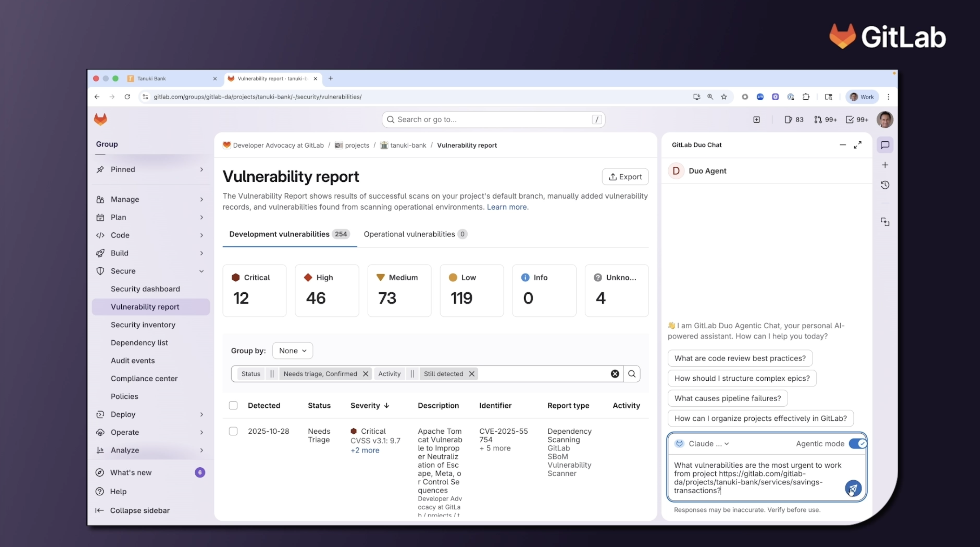Disable Agentic mode in Duo Chat
The image size is (980, 547).
[x=858, y=443]
